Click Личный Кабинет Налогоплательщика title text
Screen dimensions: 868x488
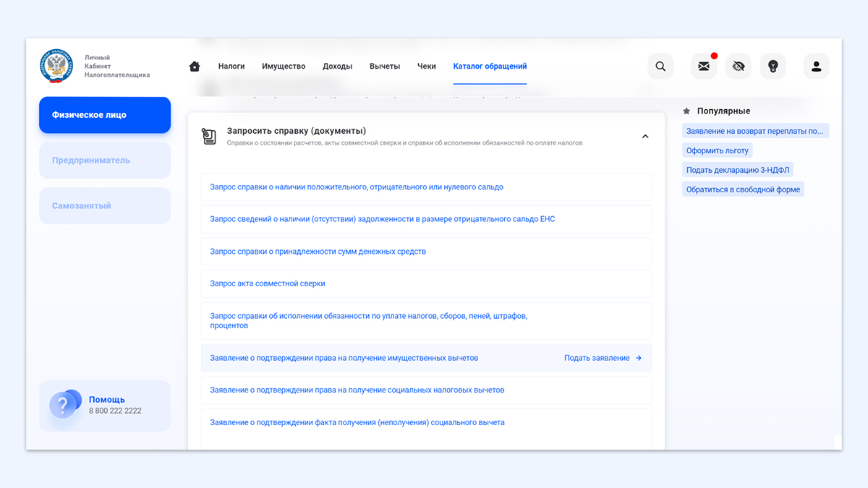(117, 66)
